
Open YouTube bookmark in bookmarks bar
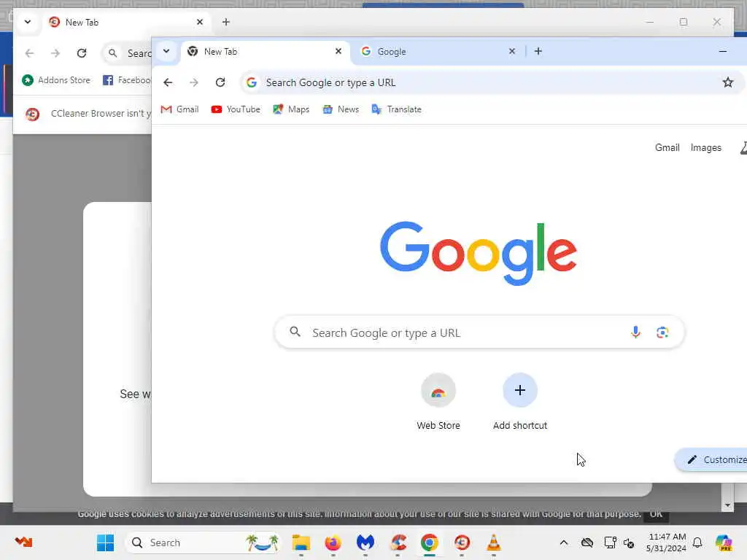[x=236, y=109]
